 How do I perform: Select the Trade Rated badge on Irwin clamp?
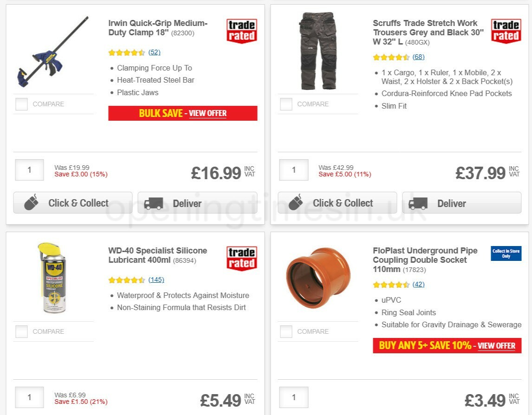tap(241, 30)
